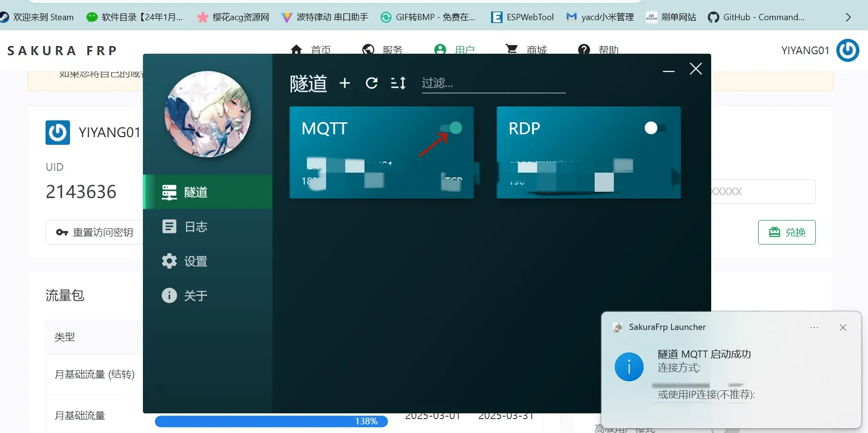868x433 pixels.
Task: Click the launcher user avatar
Action: pos(208,114)
